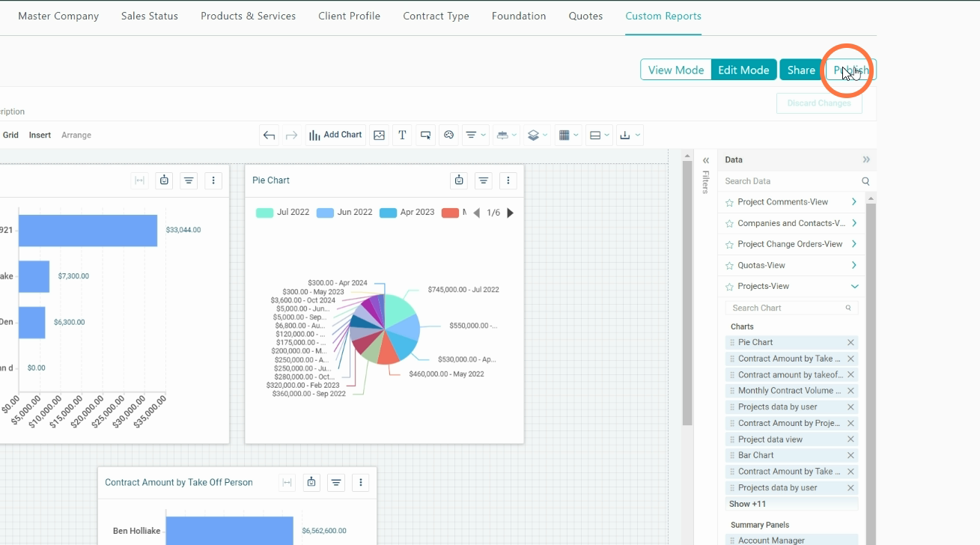Favorite Companies and Contacts-View with its star
Viewport: 980px width, 545px height.
pyautogui.click(x=729, y=223)
